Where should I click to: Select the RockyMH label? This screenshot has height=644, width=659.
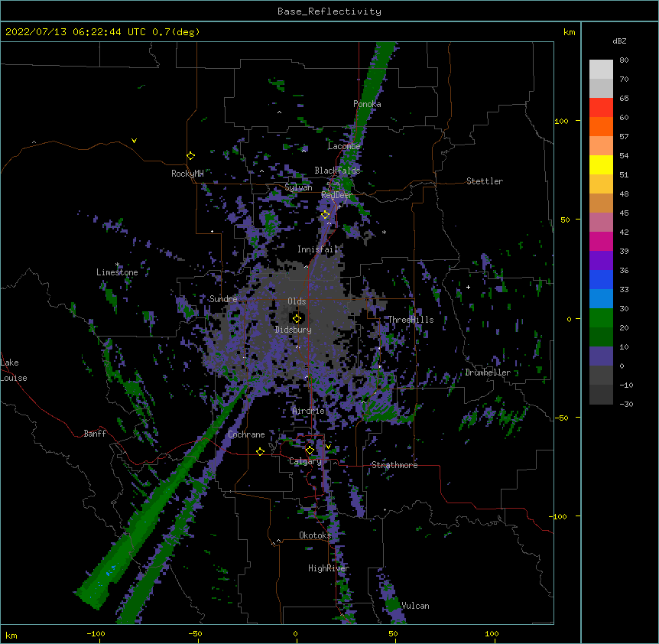coord(187,174)
